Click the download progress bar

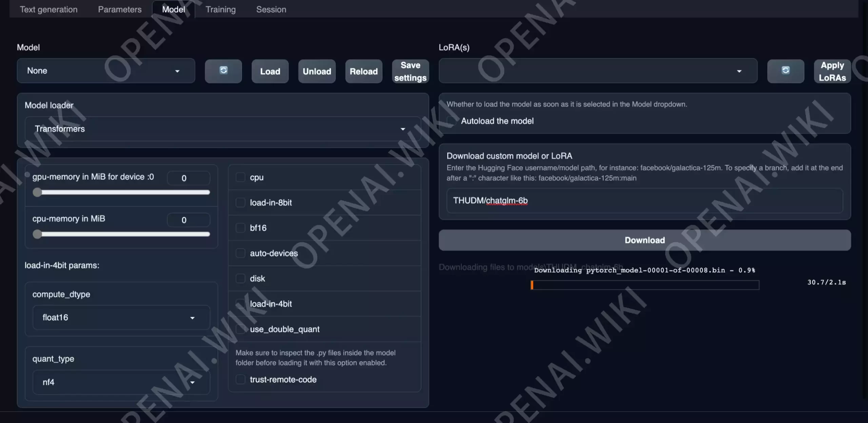point(645,285)
